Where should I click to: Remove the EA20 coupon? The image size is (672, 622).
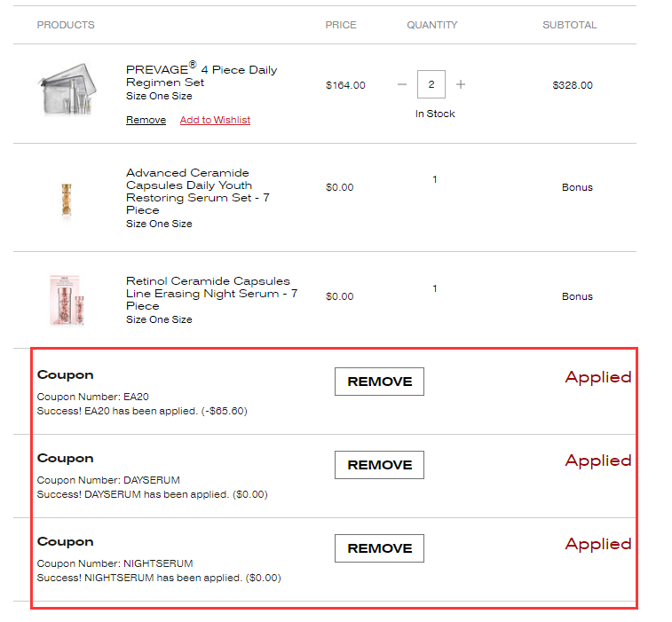(x=379, y=382)
